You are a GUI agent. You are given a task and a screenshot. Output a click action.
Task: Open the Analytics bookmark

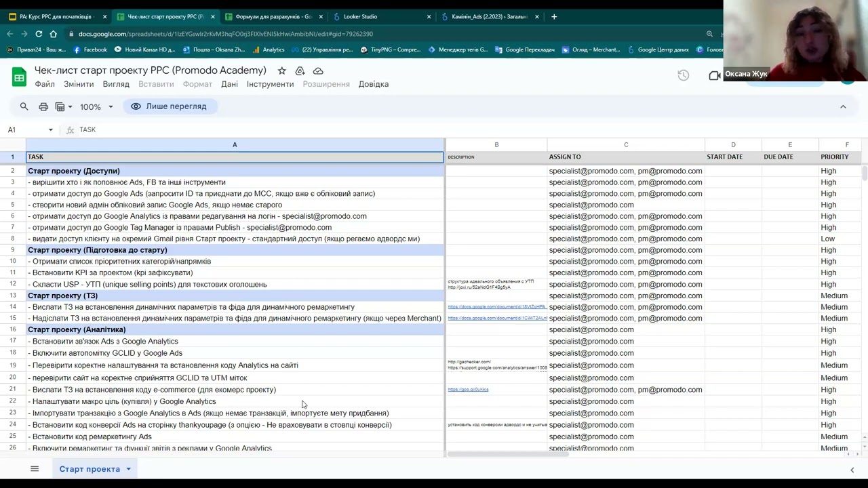[269, 49]
